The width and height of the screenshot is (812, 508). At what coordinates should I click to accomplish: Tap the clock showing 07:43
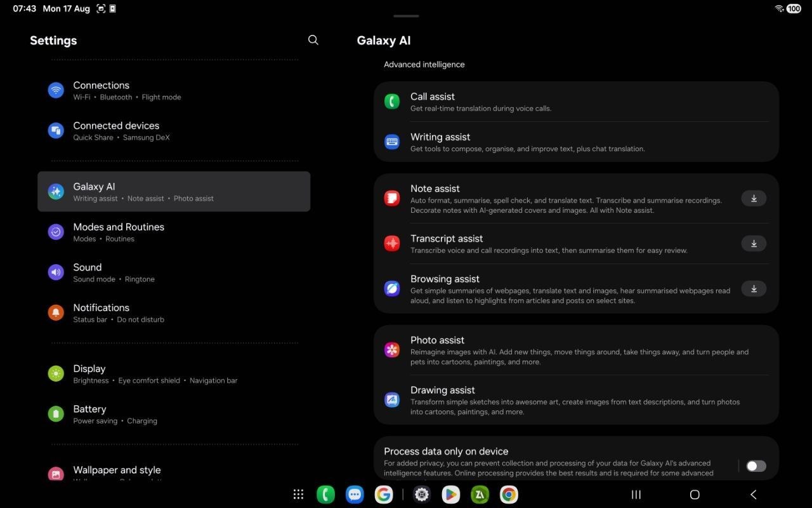[24, 9]
